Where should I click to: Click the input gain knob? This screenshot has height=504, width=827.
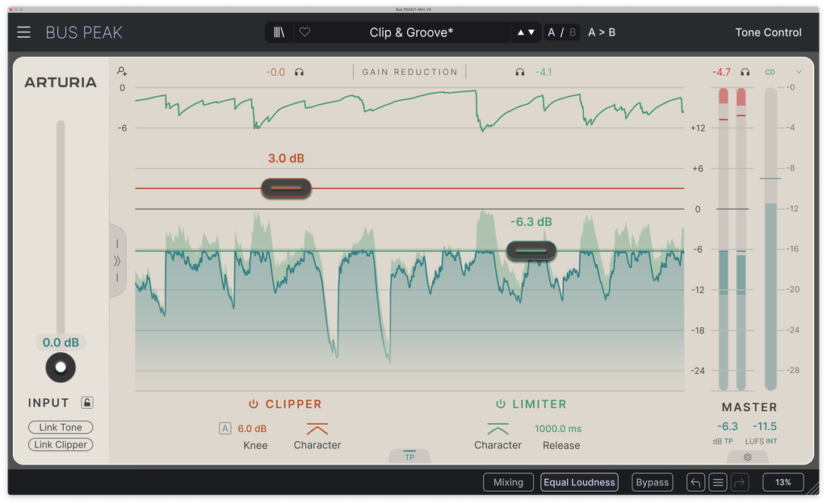(61, 367)
